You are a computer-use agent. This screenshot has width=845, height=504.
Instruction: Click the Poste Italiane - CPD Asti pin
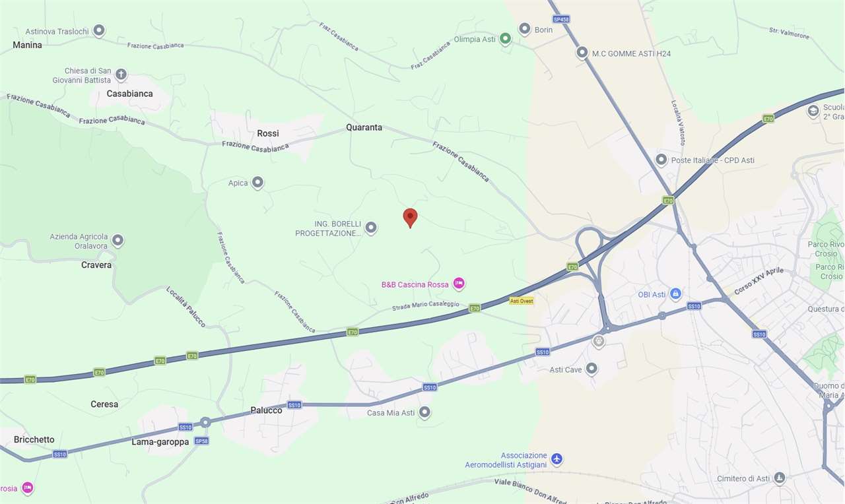click(661, 160)
